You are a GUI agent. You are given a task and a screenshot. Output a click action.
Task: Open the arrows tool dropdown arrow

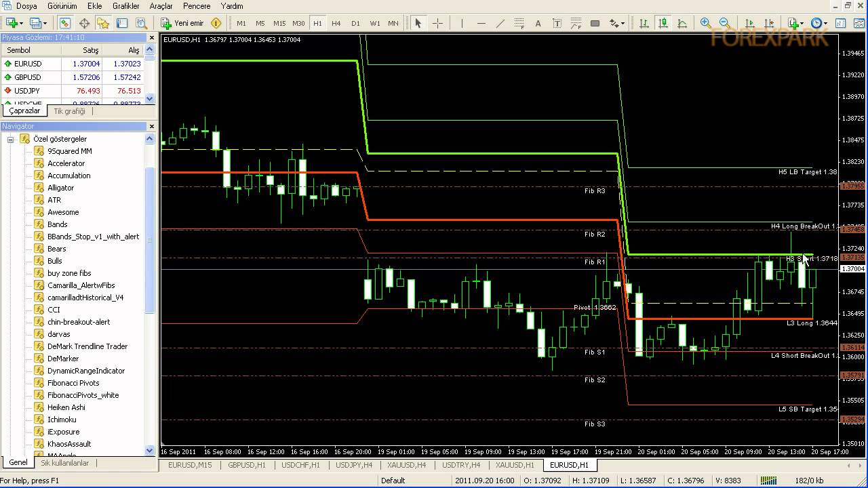[622, 23]
